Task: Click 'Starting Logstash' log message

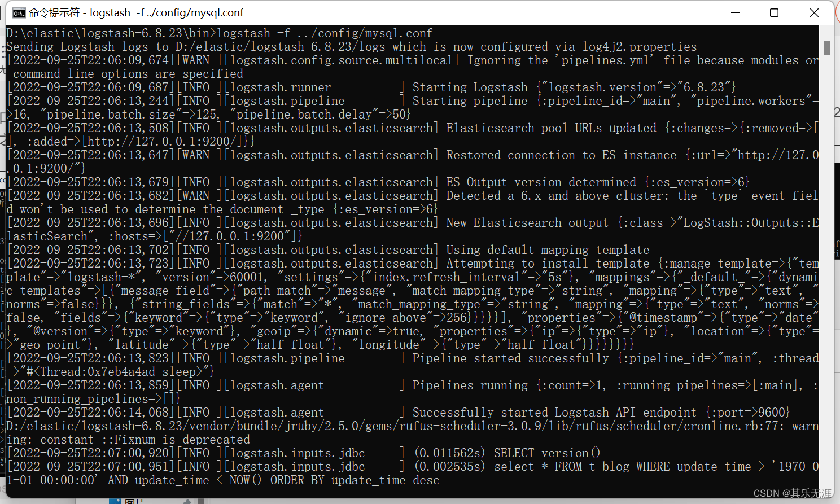Action: [470, 87]
